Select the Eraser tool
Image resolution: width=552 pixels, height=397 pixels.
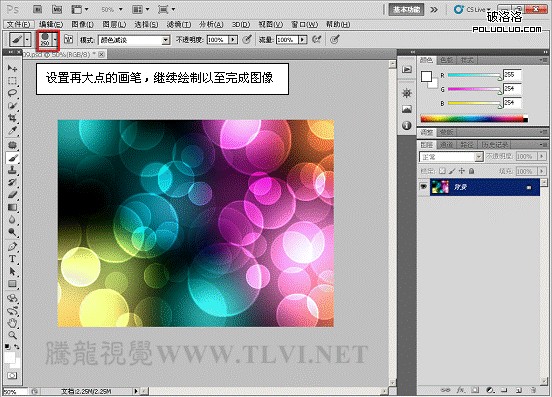click(12, 195)
